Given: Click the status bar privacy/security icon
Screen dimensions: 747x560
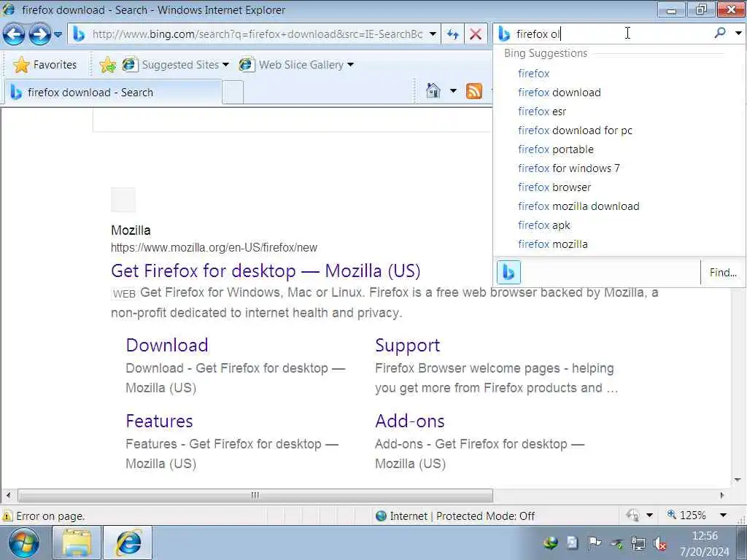Looking at the screenshot, I should coord(632,516).
